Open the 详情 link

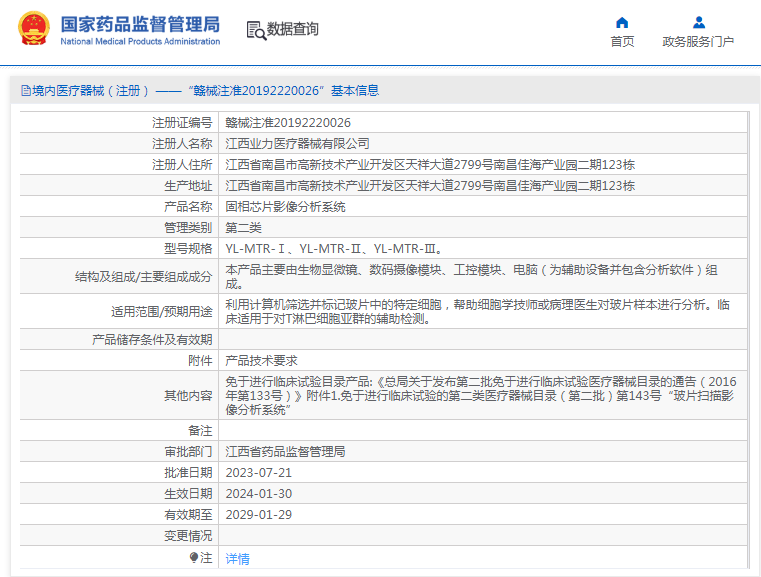(237, 559)
